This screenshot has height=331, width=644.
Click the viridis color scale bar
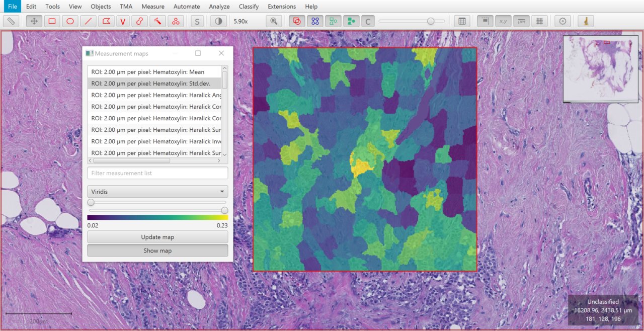[157, 217]
